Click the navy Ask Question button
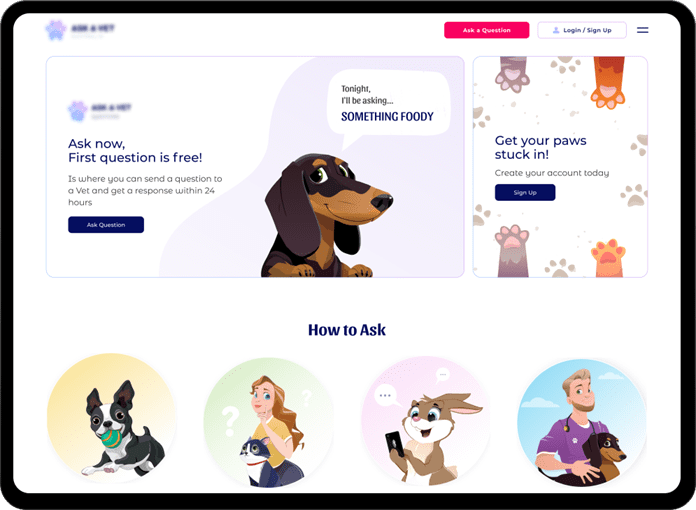This screenshot has width=696, height=510. pos(106,225)
